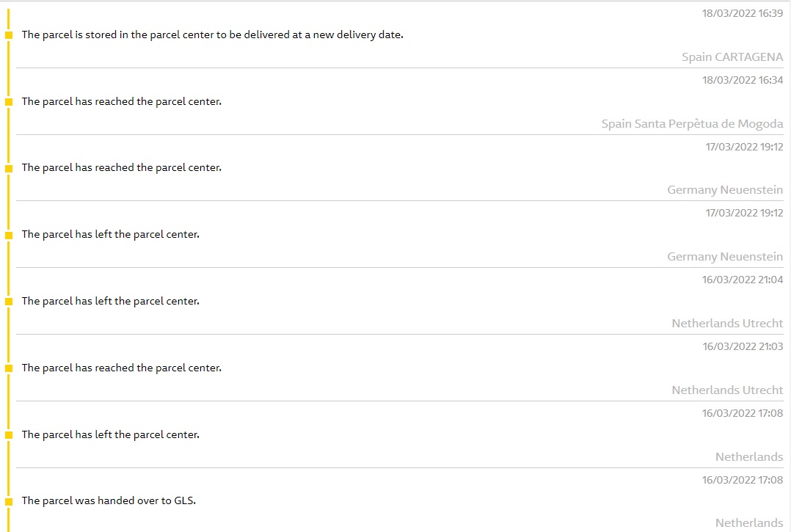Click the 18/03/2022 16:34 timestamp
791x532 pixels.
tap(742, 80)
